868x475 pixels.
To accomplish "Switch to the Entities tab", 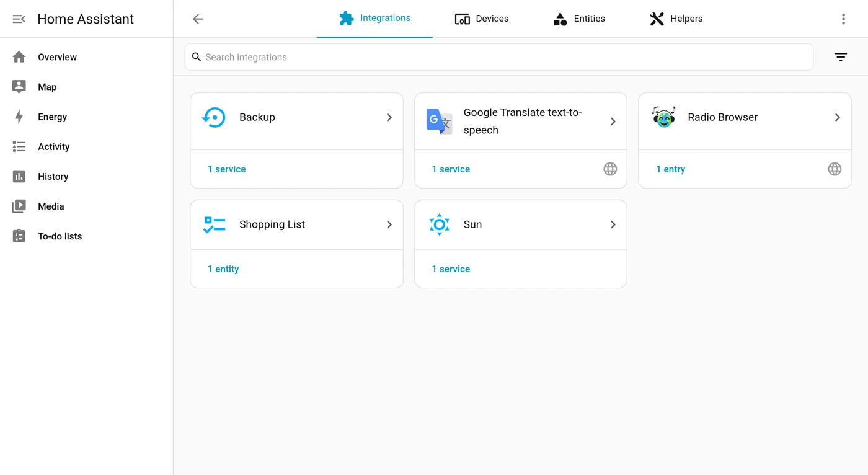I will coord(579,19).
